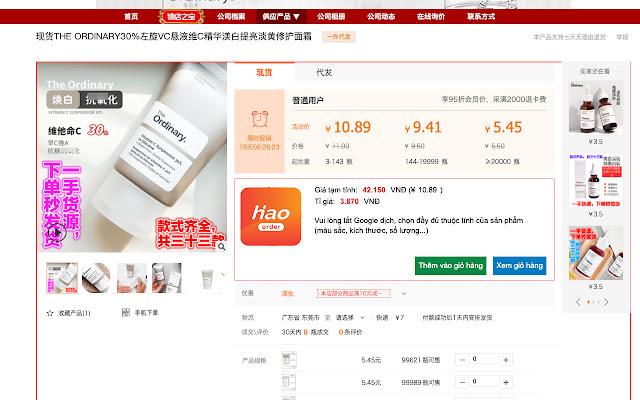Decrease quantity for first 5.45元 variant
The image size is (640, 400).
(x=462, y=360)
